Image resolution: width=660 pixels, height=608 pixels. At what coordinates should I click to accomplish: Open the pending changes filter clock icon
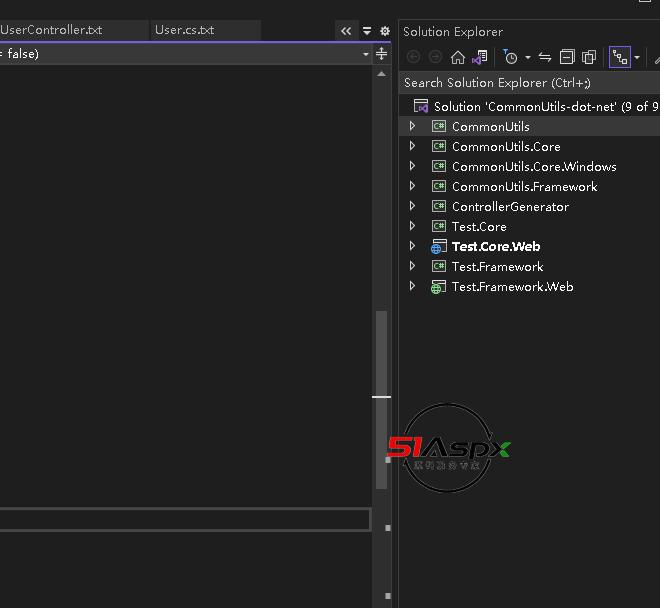tap(510, 57)
